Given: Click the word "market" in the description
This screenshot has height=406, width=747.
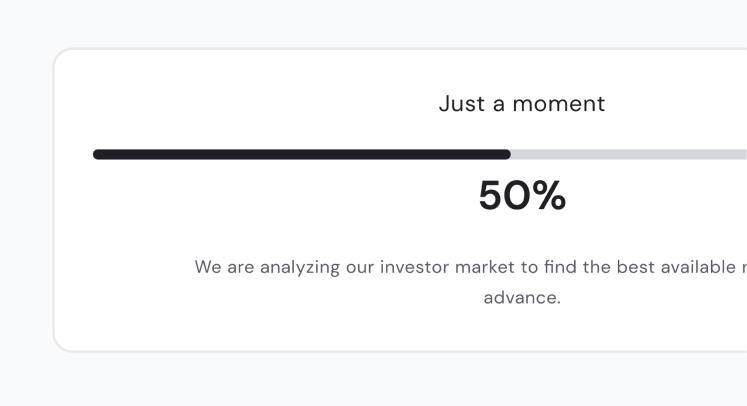Looking at the screenshot, I should pyautogui.click(x=485, y=267).
